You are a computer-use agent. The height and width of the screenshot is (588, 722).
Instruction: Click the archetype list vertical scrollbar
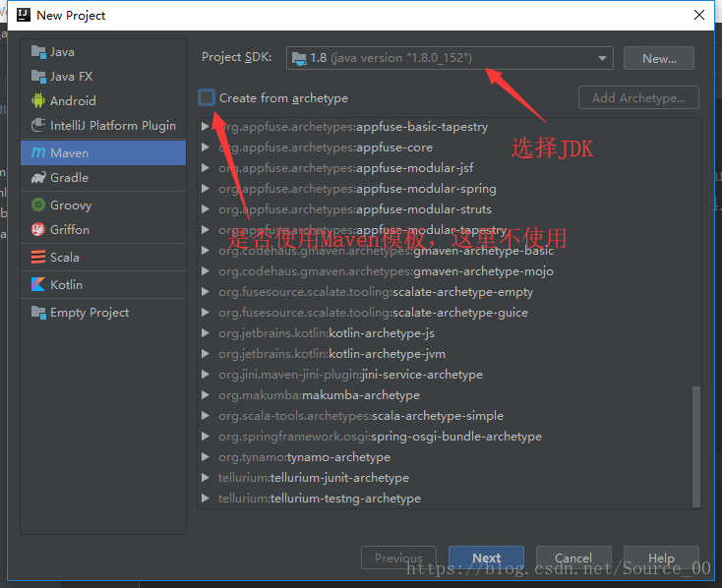696,445
